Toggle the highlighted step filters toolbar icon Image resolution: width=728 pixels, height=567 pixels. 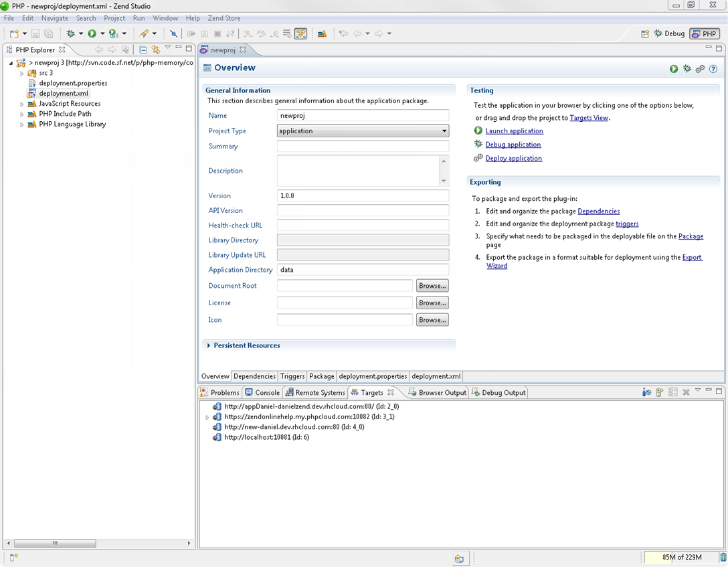pyautogui.click(x=301, y=33)
